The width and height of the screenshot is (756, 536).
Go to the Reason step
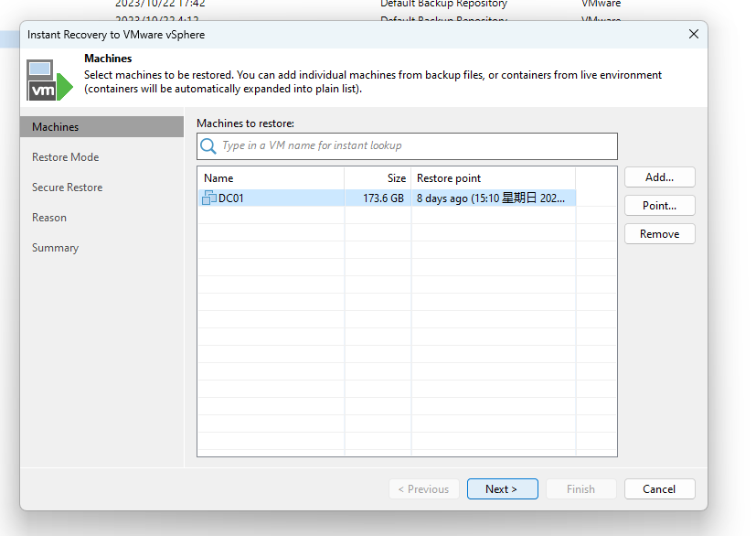(x=49, y=218)
